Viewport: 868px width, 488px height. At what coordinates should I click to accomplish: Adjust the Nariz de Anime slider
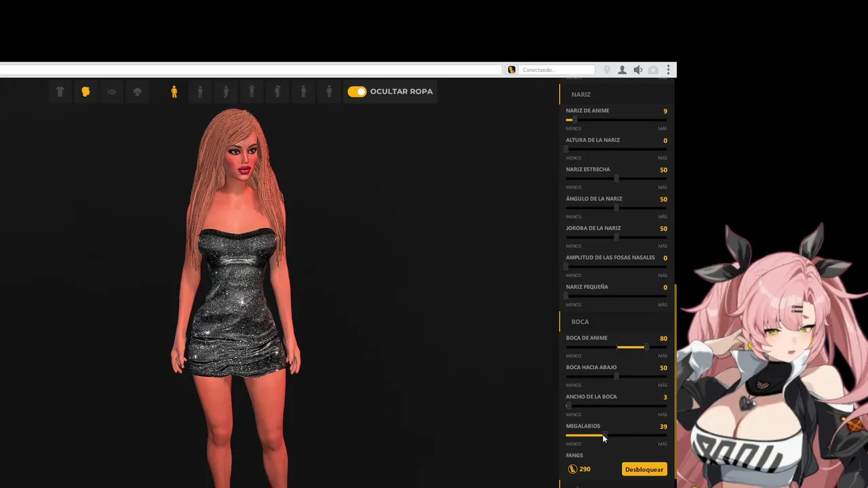point(616,120)
